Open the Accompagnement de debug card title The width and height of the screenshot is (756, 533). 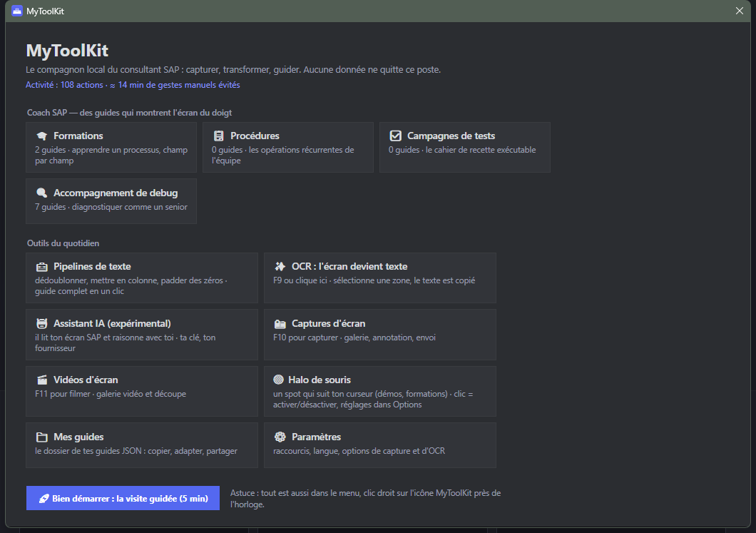pos(116,193)
